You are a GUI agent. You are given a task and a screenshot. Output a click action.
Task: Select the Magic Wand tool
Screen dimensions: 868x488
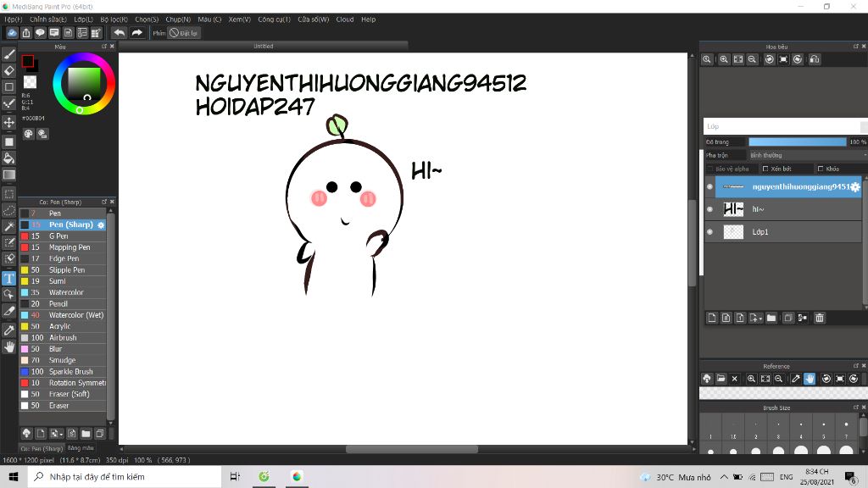(8, 226)
